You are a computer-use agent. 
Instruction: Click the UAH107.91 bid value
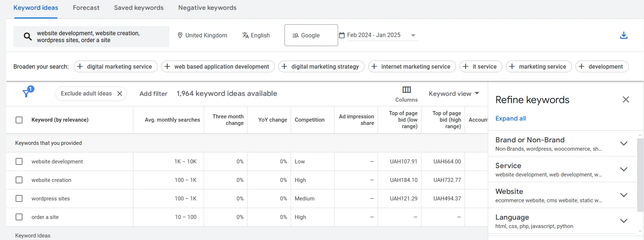pyautogui.click(x=404, y=162)
